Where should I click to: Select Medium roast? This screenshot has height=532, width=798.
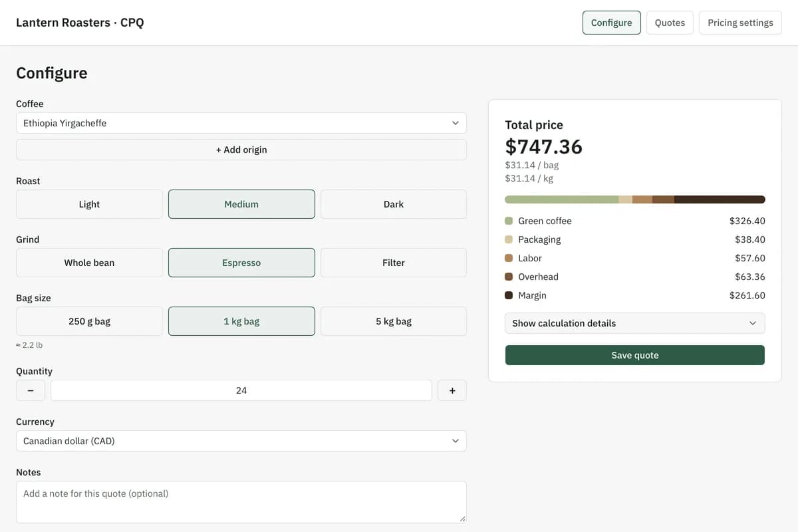241,204
